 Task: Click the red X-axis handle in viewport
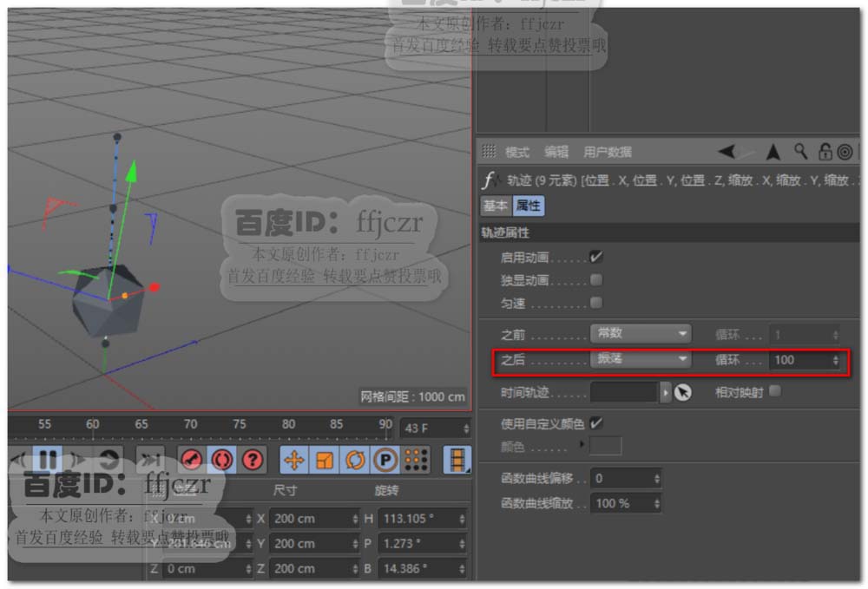pyautogui.click(x=154, y=287)
